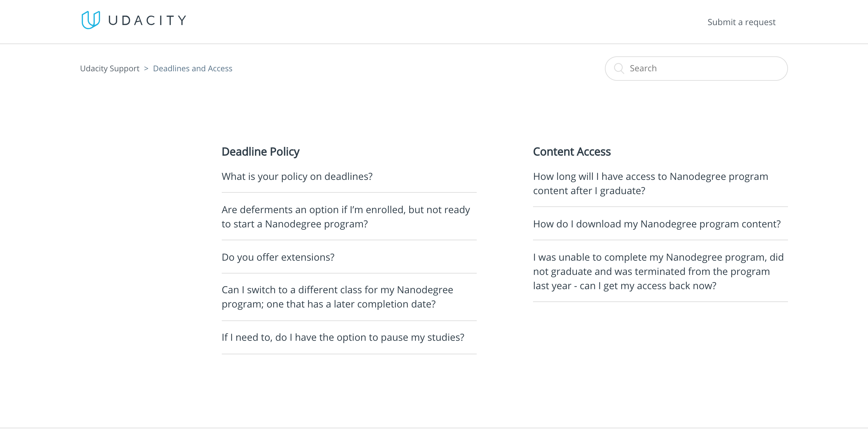Image resolution: width=868 pixels, height=429 pixels.
Task: Open download Nanodegree content article
Action: click(657, 224)
